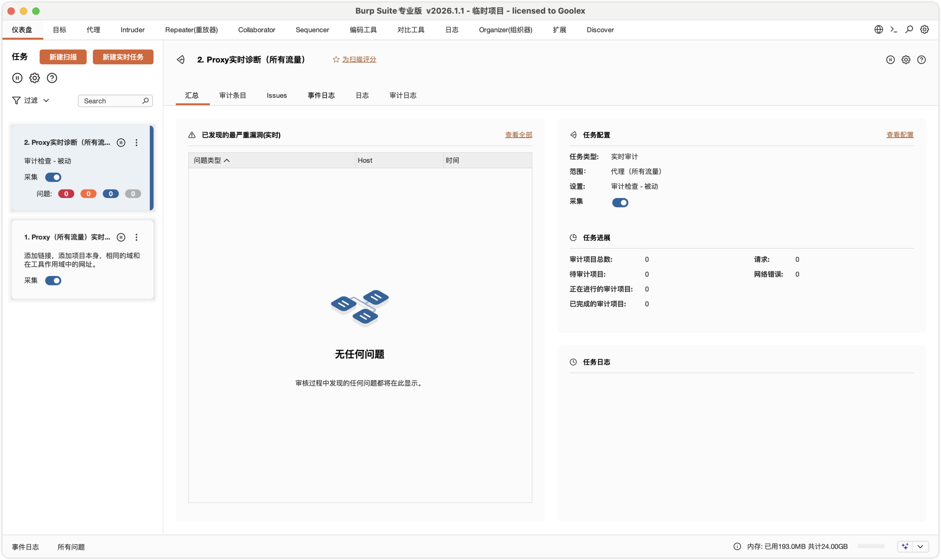Pause the task from the detail header
Screen dimensions: 941x560
(x=890, y=60)
